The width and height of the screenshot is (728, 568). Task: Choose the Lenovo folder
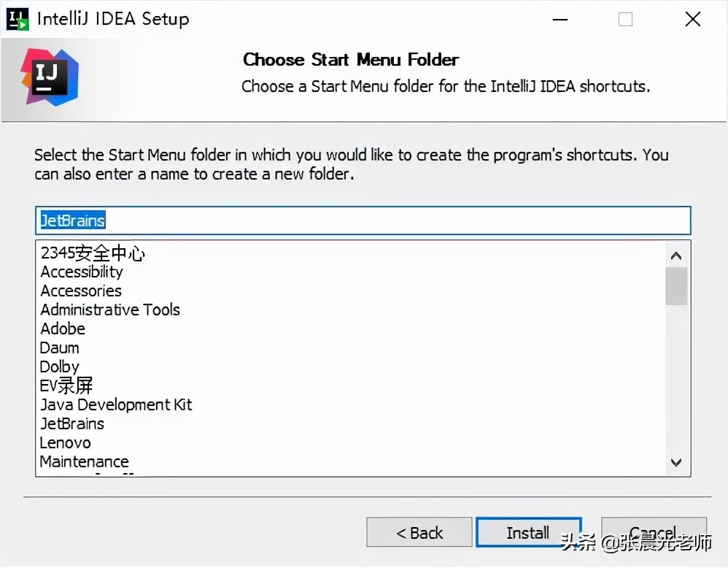tap(66, 442)
